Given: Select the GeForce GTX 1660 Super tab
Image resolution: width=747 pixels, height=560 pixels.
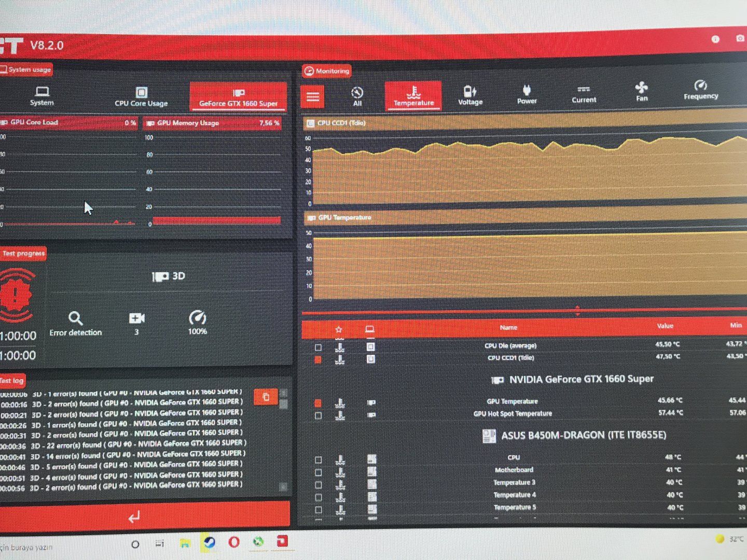Looking at the screenshot, I should click(x=238, y=96).
